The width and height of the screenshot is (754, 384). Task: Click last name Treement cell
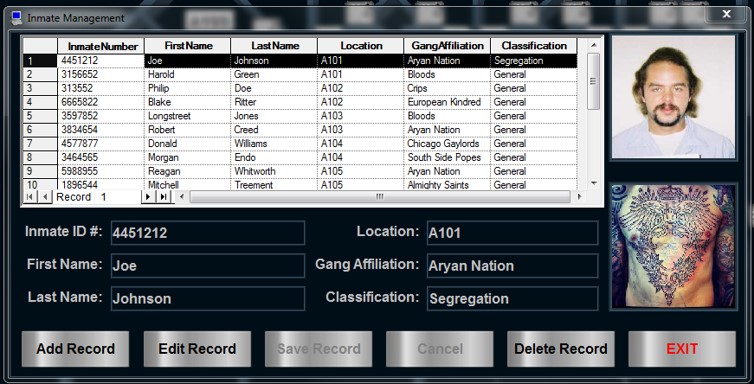pos(274,185)
